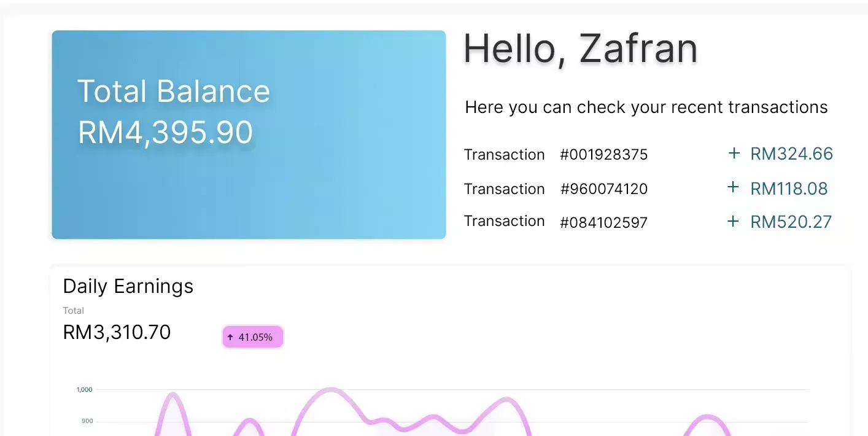Click the RM324.66 transaction amount
868x436 pixels.
tap(791, 154)
